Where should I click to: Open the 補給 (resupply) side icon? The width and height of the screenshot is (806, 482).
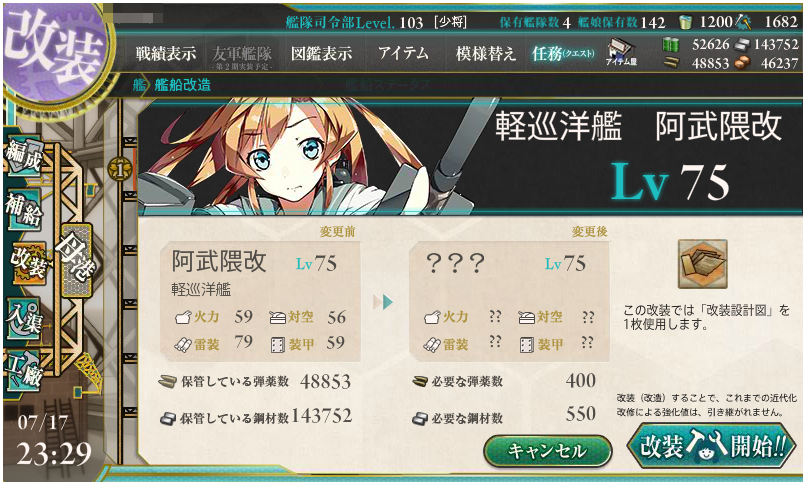coord(24,209)
